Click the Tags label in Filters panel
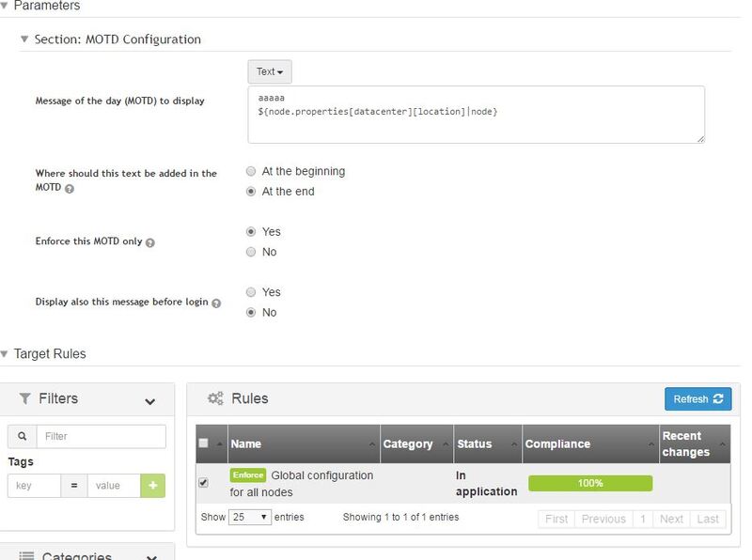This screenshot has width=752, height=560. [21, 461]
